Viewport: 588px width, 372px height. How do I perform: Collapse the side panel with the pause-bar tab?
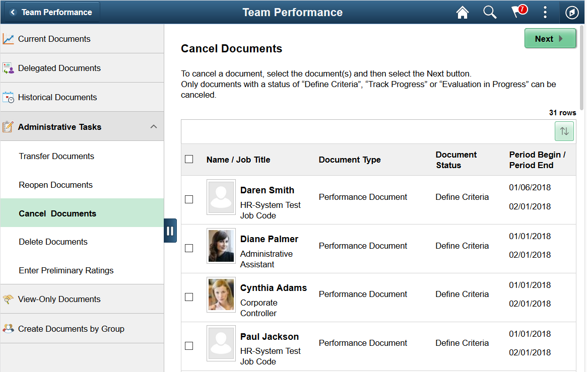(x=170, y=231)
